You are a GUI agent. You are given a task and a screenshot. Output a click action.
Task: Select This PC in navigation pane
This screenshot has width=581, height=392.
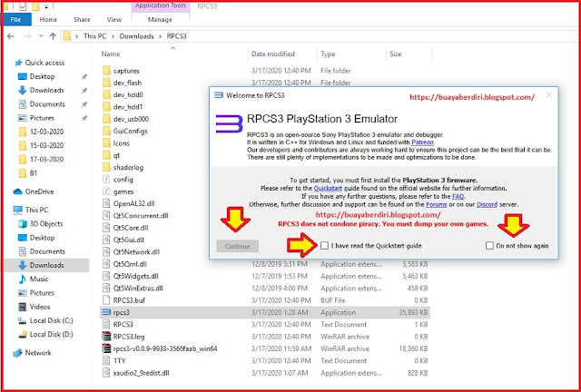[31, 210]
